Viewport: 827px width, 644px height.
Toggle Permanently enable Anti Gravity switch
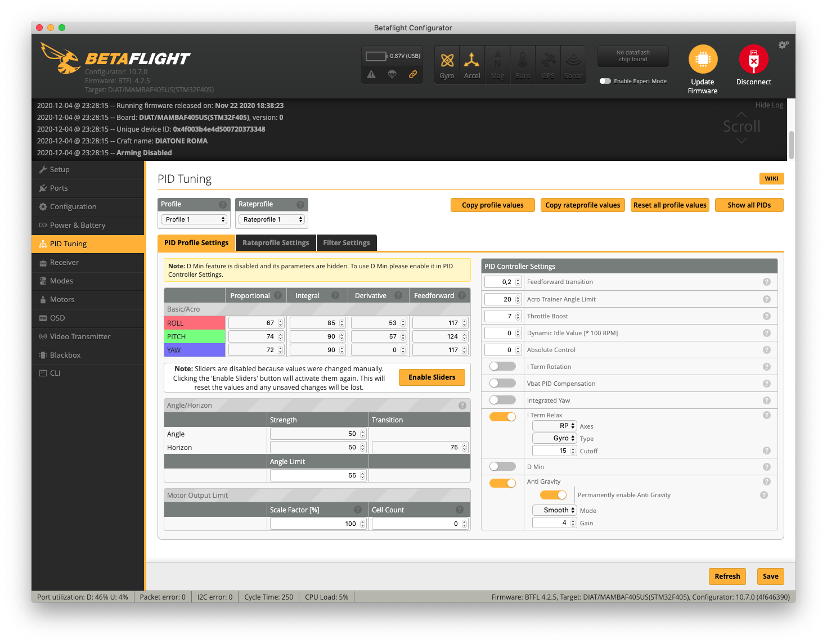(x=553, y=495)
